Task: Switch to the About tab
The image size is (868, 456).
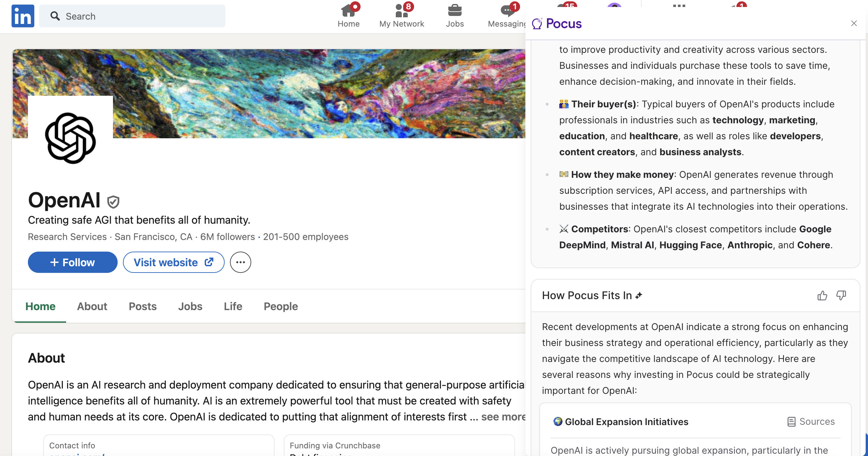Action: coord(92,306)
